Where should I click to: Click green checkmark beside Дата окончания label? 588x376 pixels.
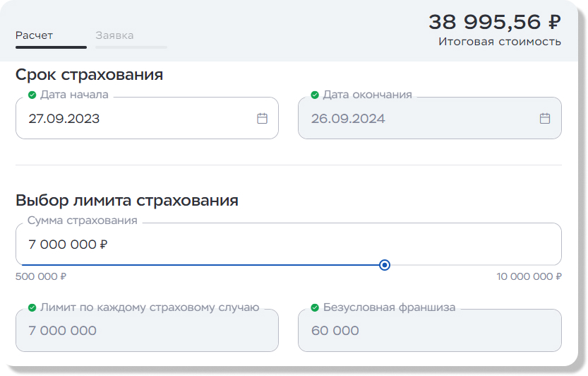pyautogui.click(x=315, y=95)
